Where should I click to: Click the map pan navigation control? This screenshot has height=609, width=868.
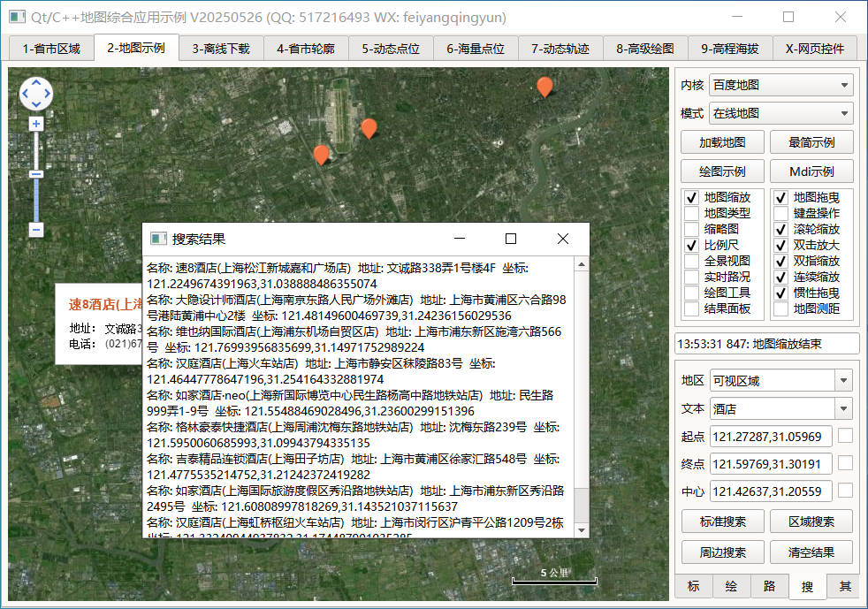(x=36, y=94)
